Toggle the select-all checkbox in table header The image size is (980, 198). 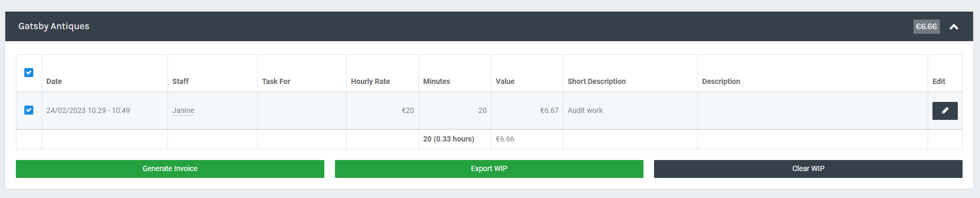coord(29,72)
